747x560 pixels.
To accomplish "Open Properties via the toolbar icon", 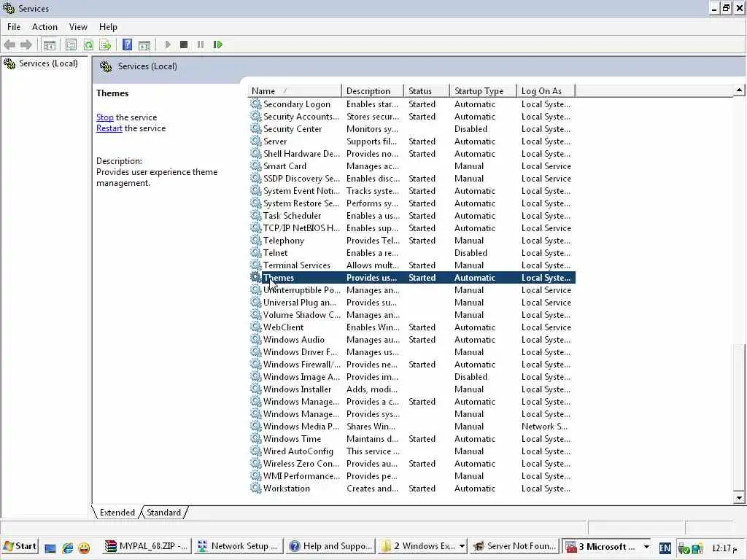I will tap(71, 44).
